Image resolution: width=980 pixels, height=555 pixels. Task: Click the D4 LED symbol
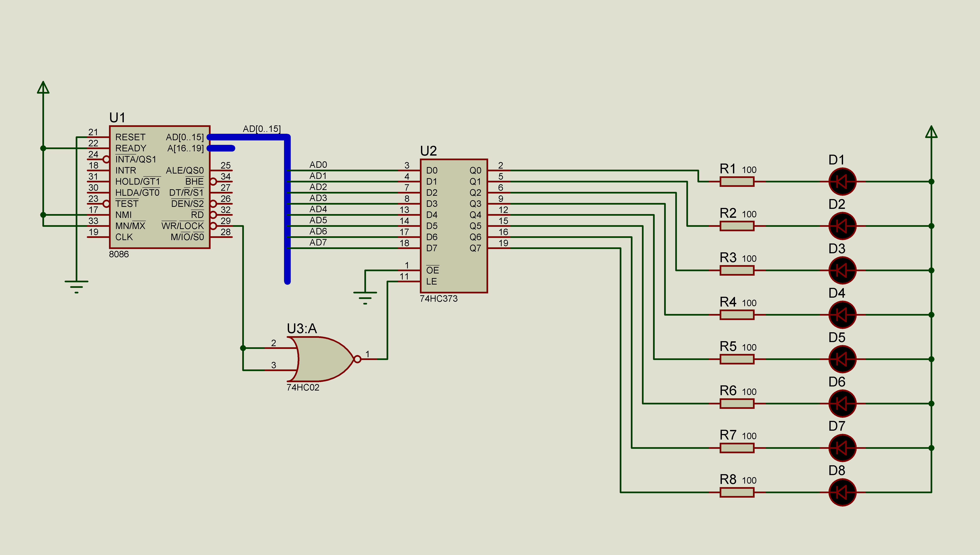coord(842,315)
